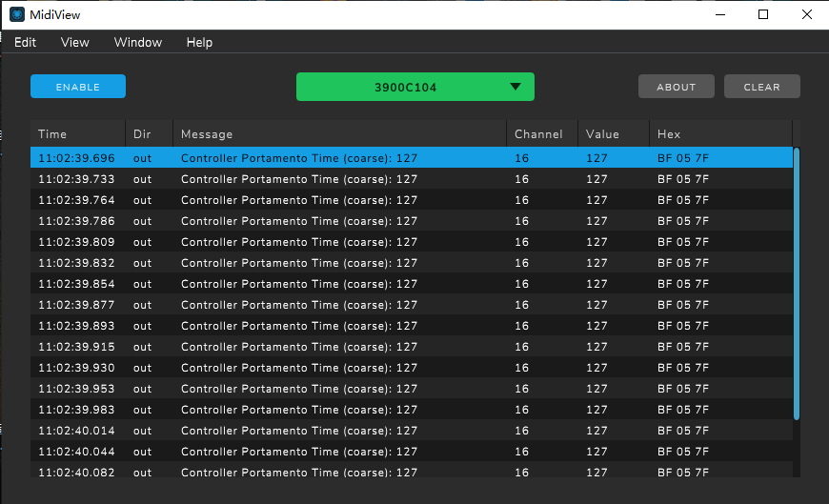Open the Edit menu
Image resolution: width=829 pixels, height=504 pixels.
(x=26, y=42)
